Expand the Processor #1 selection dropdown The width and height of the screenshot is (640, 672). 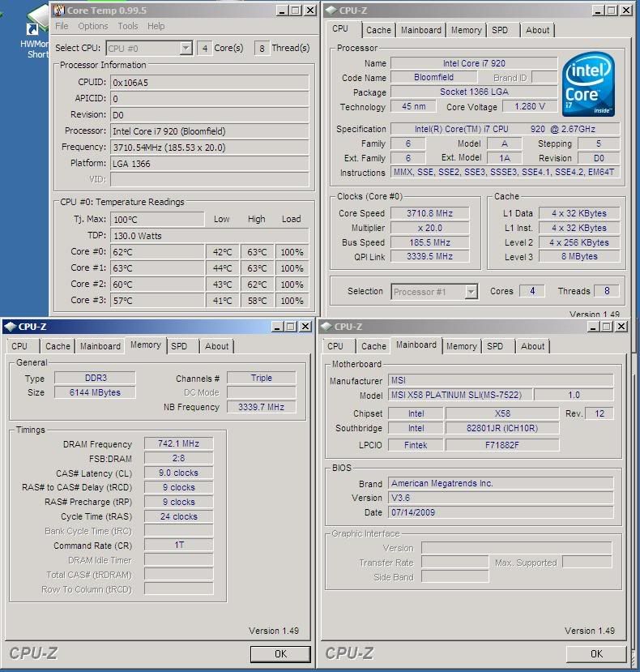[471, 292]
